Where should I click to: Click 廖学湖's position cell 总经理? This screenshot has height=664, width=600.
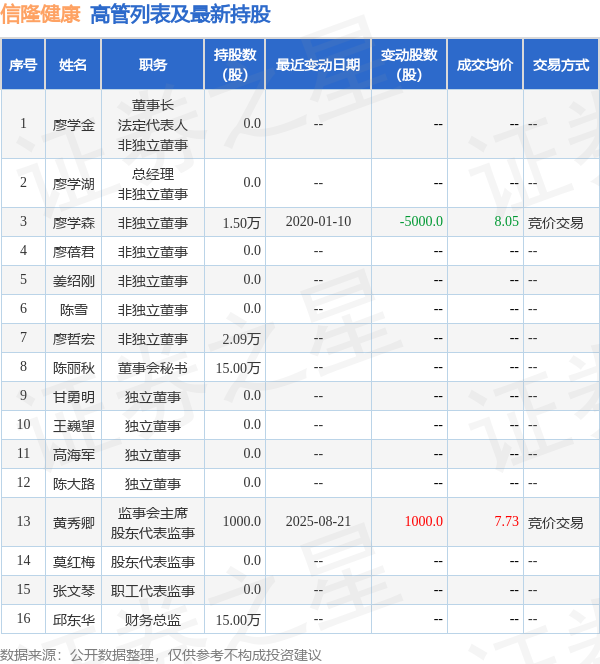[152, 184]
